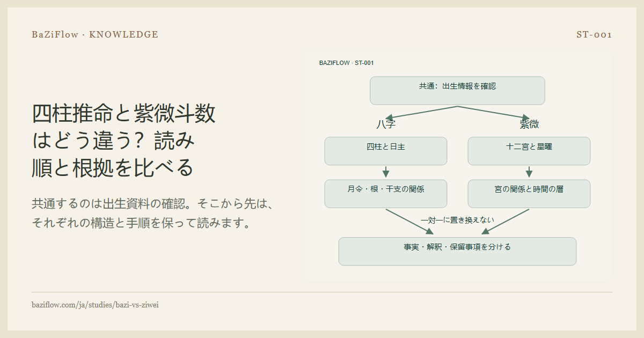Click the diagram thumbnail panel
Viewport: 644px width, 338px height.
click(x=457, y=166)
